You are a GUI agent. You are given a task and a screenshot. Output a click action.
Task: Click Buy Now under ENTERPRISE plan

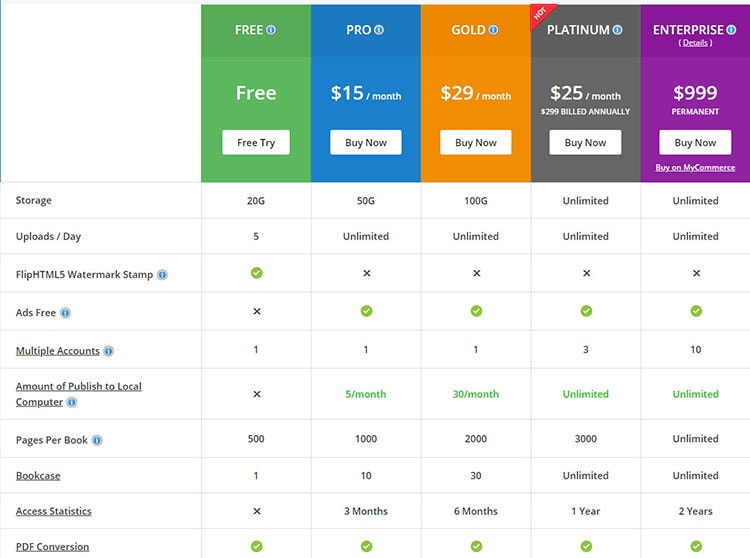tap(695, 142)
